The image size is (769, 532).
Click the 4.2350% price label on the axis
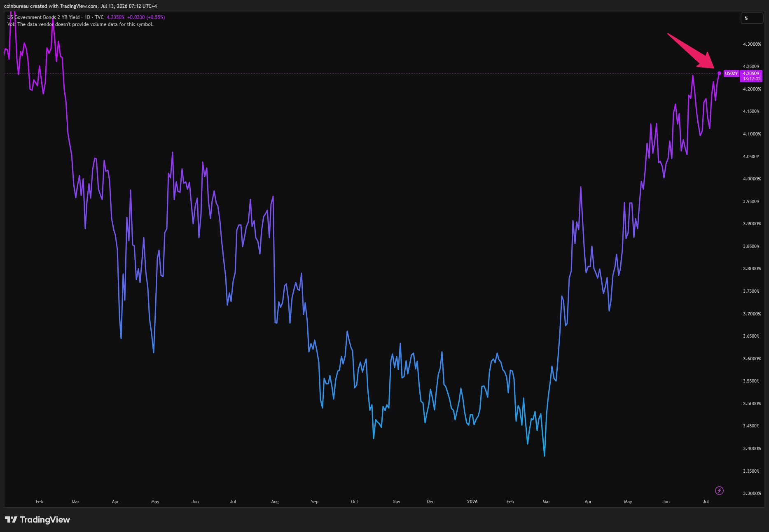pos(751,74)
